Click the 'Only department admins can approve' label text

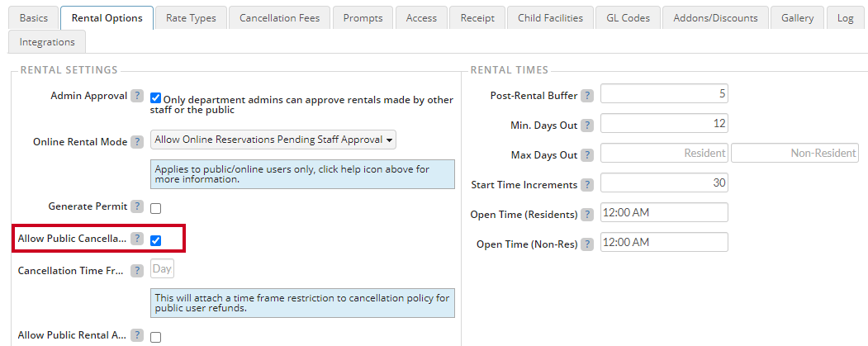pyautogui.click(x=301, y=105)
